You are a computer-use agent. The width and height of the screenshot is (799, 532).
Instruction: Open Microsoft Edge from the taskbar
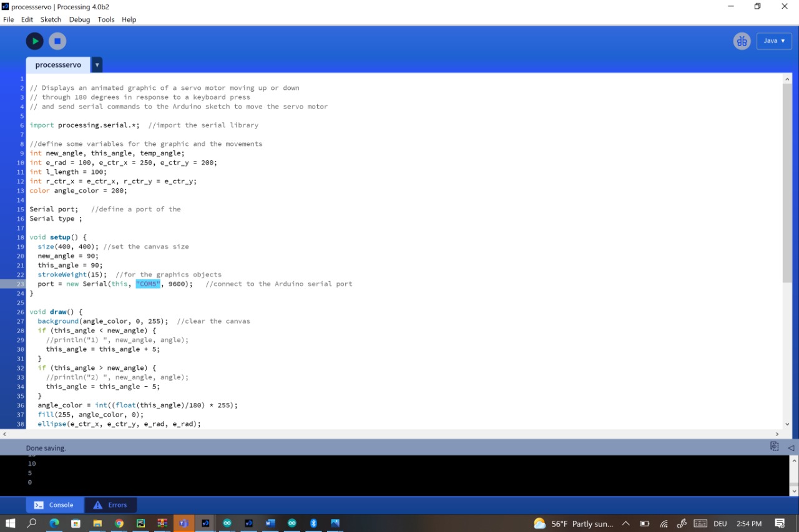pos(54,523)
